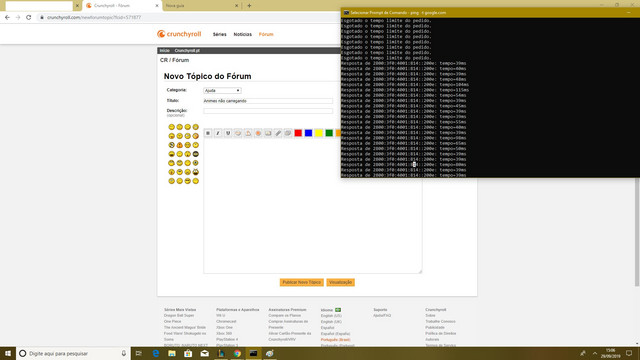Apply underline formatting in the editor toolbar
Screen dimensions: 640x360
[x=228, y=133]
